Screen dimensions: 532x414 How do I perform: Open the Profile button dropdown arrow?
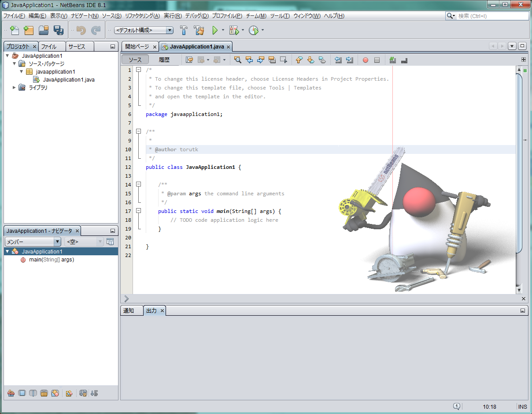(262, 30)
